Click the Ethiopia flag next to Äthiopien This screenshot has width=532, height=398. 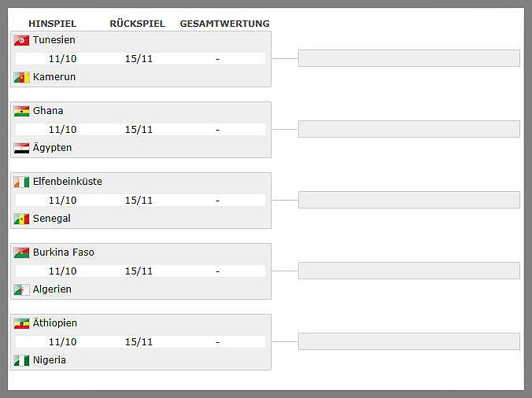pyautogui.click(x=21, y=323)
